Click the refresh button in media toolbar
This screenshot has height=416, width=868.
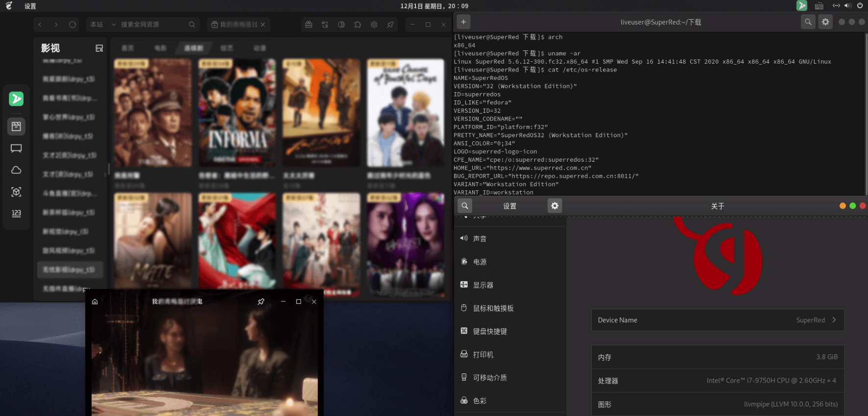[72, 24]
